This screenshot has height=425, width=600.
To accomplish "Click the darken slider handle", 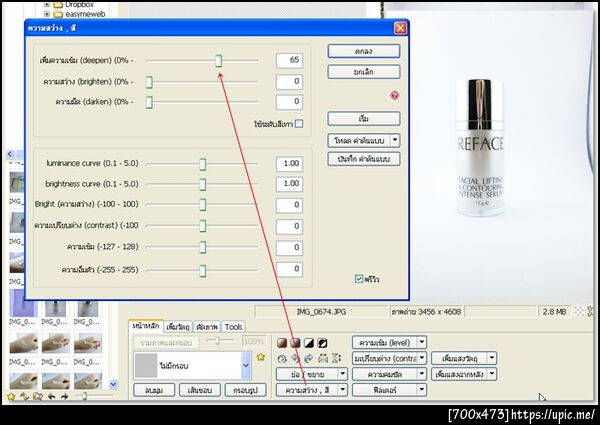I will pyautogui.click(x=149, y=102).
